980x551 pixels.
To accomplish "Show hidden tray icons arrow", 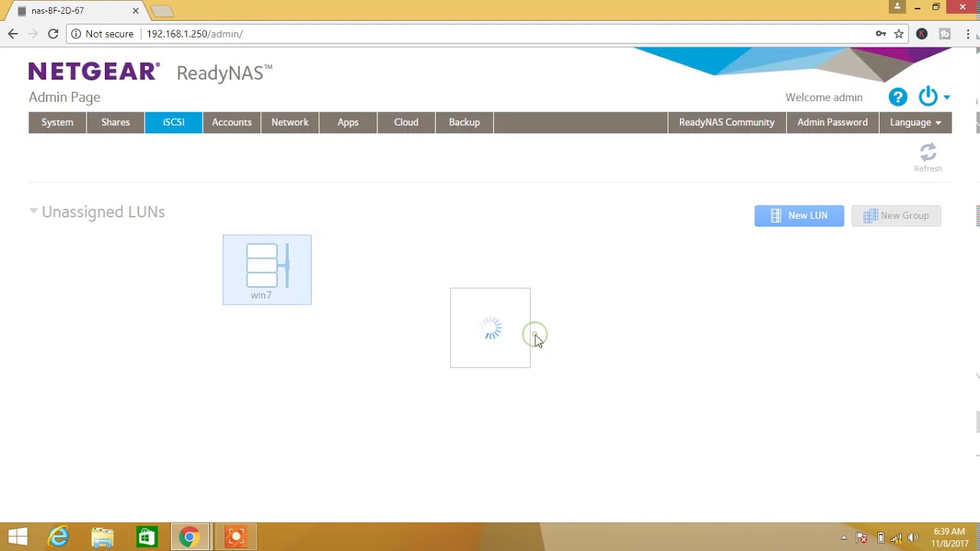I will pos(844,537).
